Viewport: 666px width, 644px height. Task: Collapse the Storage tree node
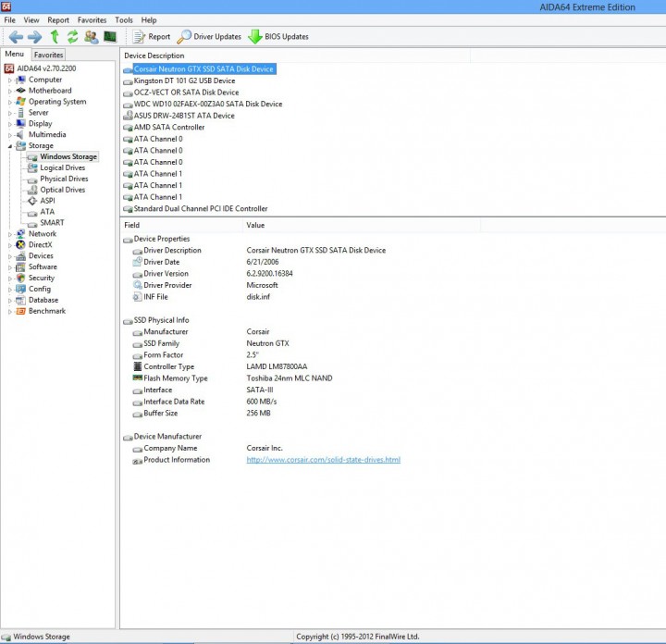coord(10,146)
